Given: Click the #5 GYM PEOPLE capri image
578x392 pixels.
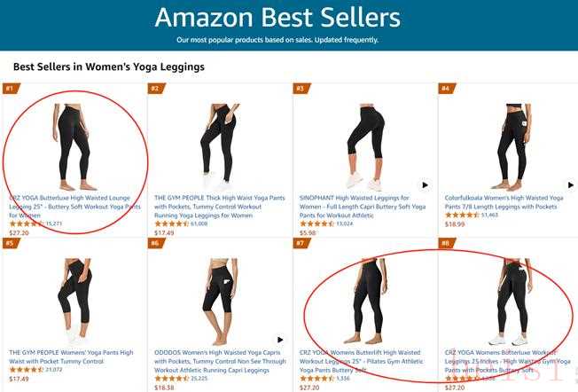Looking at the screenshot, I should pos(74,301).
